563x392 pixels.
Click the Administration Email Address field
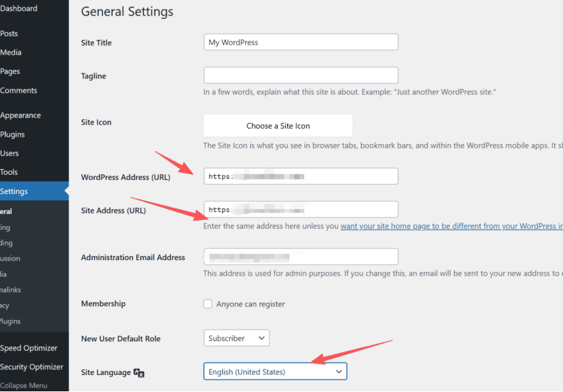click(x=301, y=257)
